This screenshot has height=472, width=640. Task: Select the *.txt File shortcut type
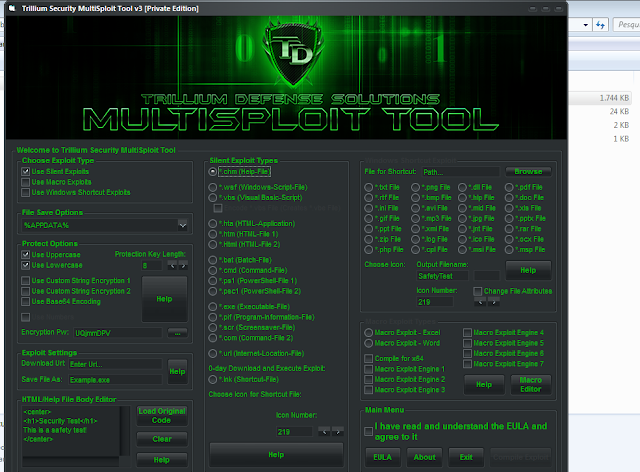tap(369, 187)
